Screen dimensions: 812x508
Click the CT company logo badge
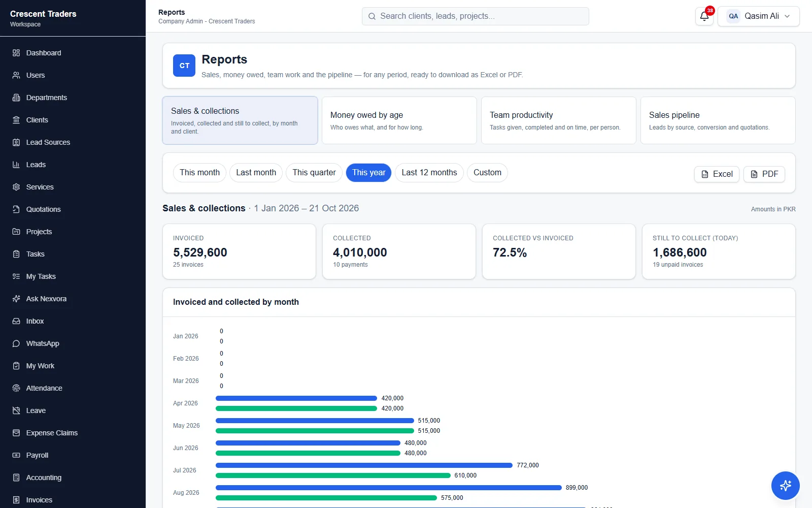pos(184,66)
